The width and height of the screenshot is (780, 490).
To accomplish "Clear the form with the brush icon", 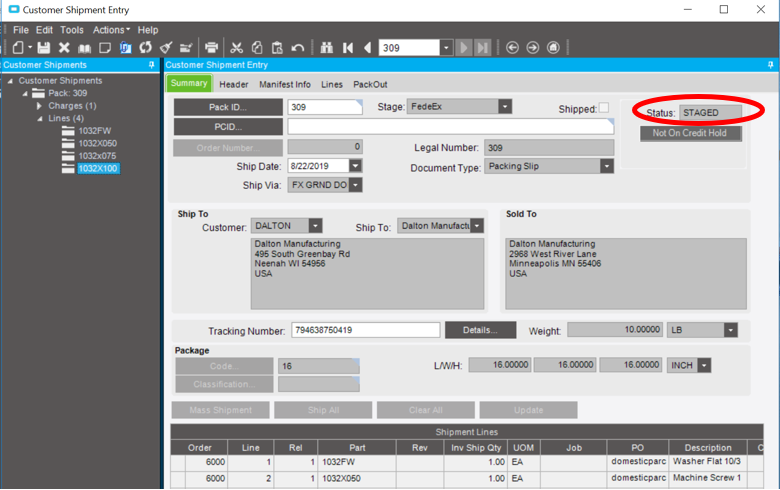I will click(x=166, y=48).
